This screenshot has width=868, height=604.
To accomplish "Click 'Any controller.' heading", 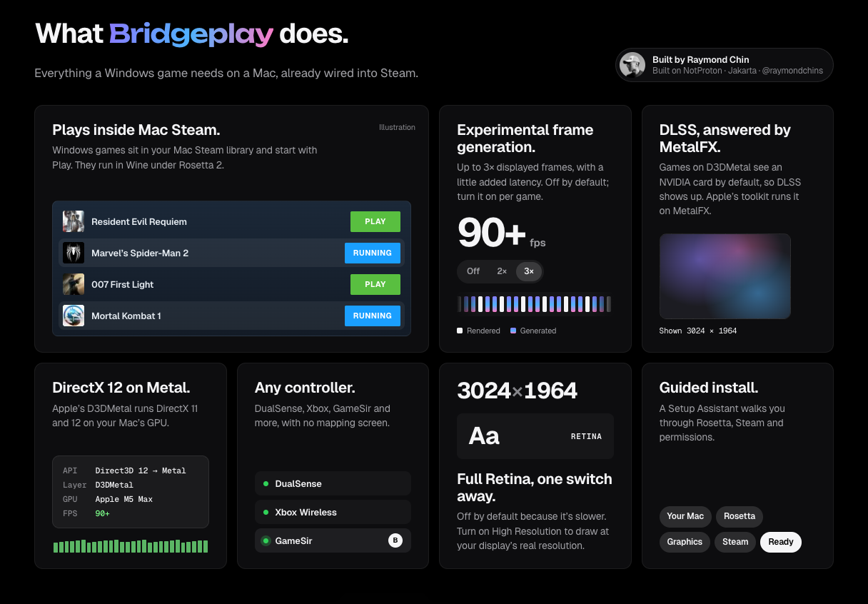I will [305, 388].
